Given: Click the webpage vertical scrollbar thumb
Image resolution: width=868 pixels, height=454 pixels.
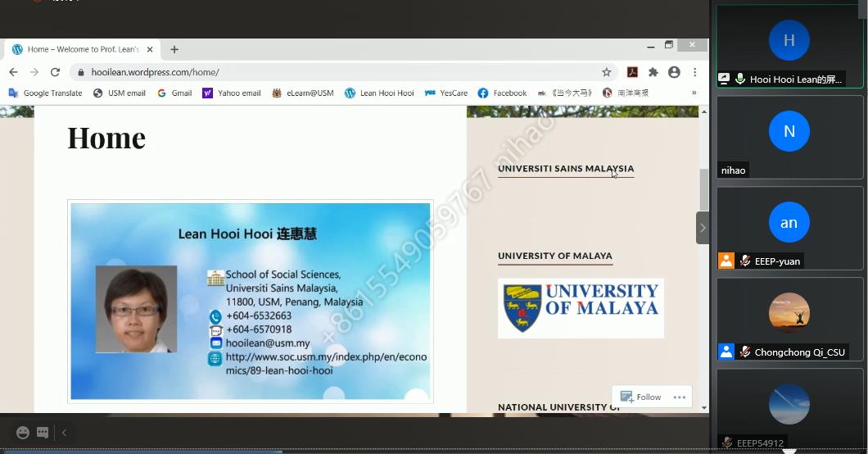Looking at the screenshot, I should [703, 190].
